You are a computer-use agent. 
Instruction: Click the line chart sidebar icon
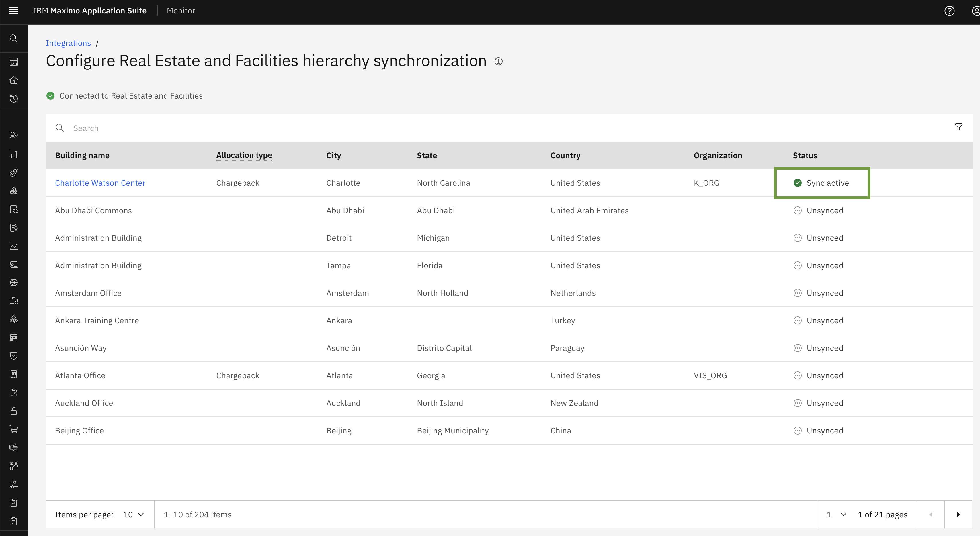[x=14, y=246]
